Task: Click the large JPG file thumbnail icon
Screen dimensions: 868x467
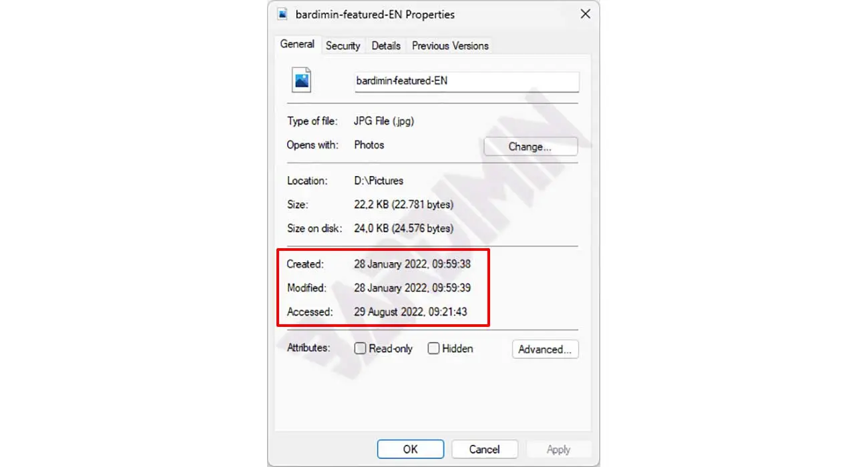Action: point(302,81)
